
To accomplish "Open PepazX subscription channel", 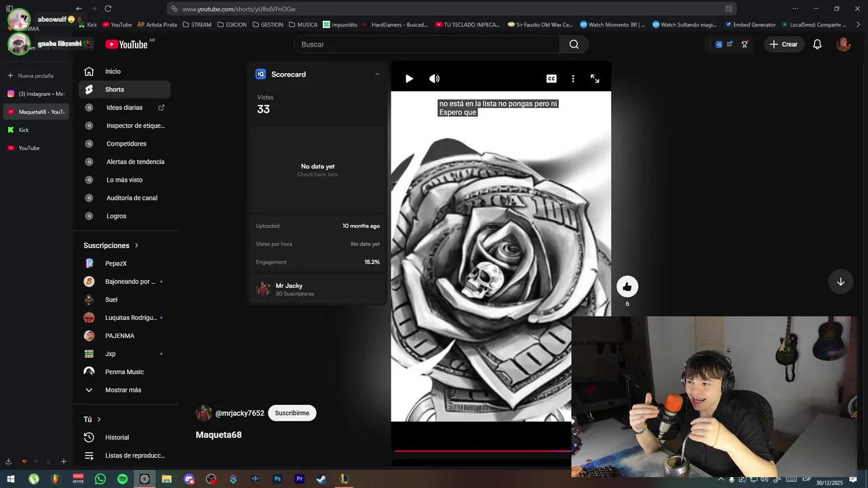I will 124,264.
